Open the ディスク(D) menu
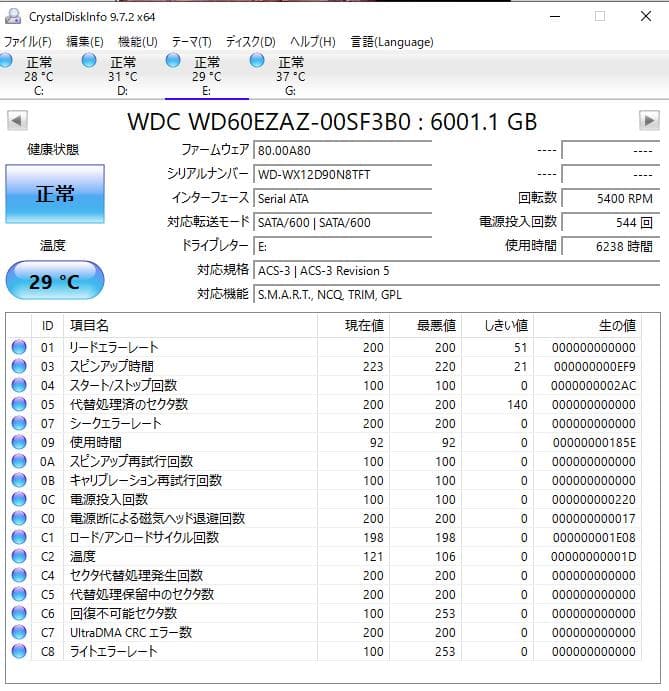Viewport: 669px width, 691px height. point(250,42)
